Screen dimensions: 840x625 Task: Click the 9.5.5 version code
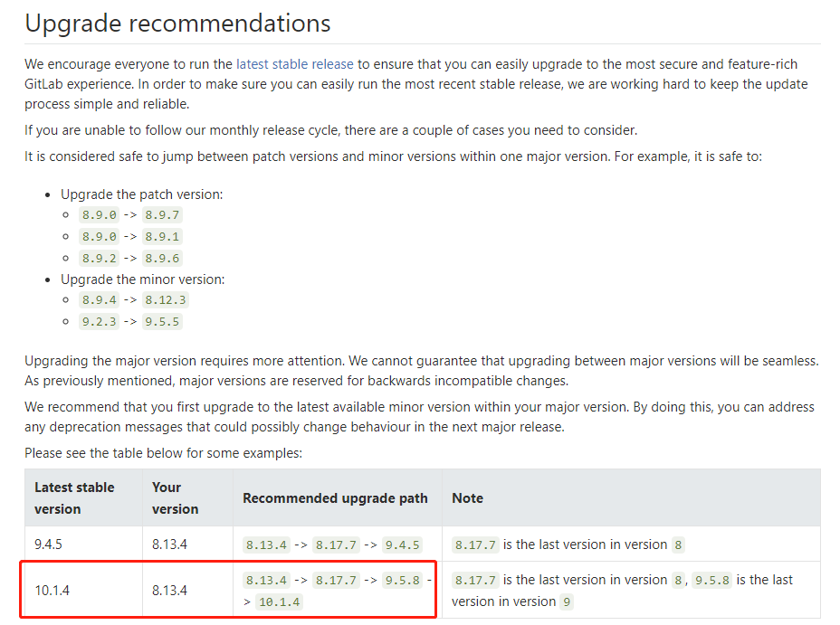click(163, 322)
